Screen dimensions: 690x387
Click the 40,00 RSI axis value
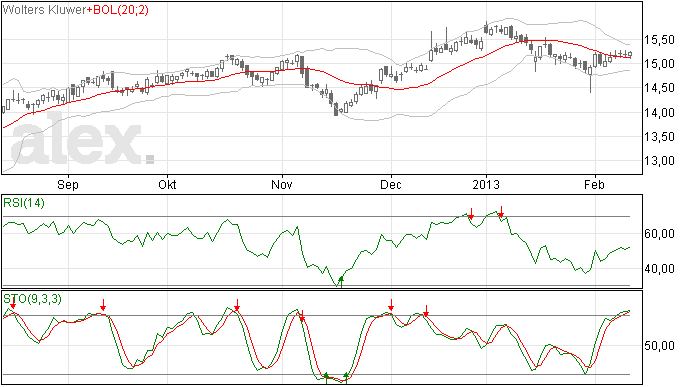659,269
